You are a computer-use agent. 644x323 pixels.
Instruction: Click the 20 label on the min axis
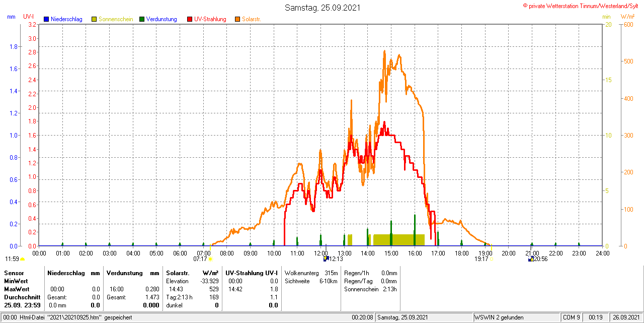[x=608, y=25]
